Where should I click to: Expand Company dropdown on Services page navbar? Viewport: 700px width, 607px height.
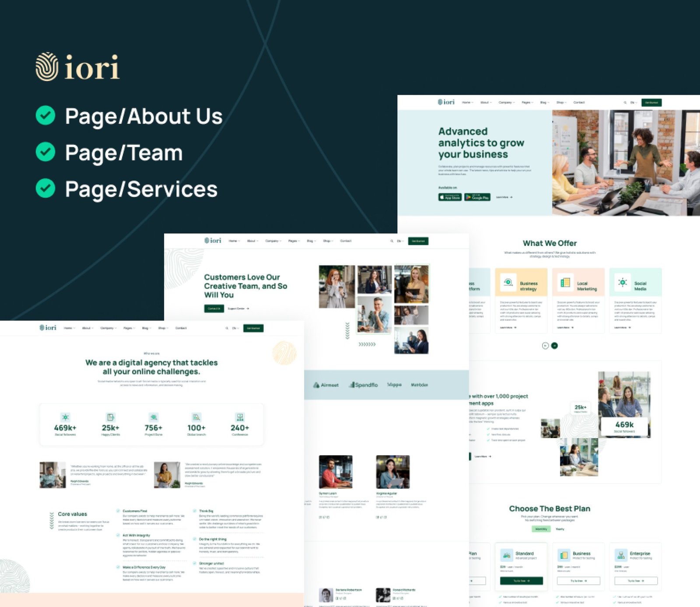[506, 102]
